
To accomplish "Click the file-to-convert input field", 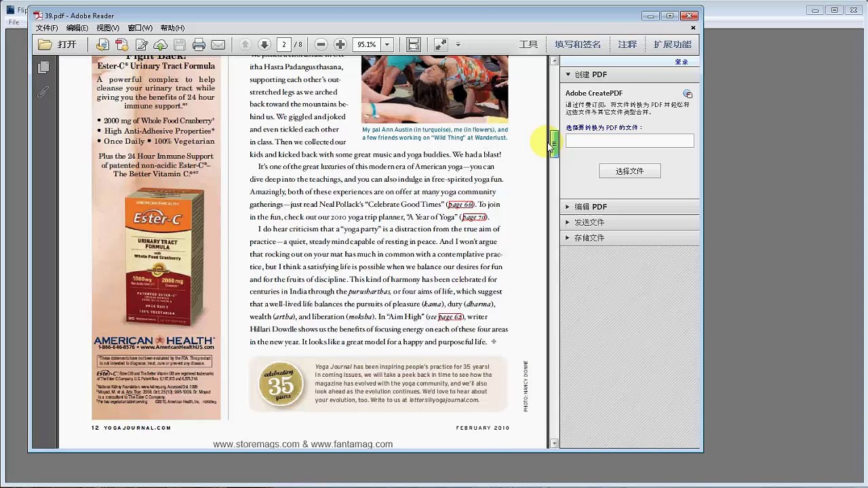I will tap(630, 140).
